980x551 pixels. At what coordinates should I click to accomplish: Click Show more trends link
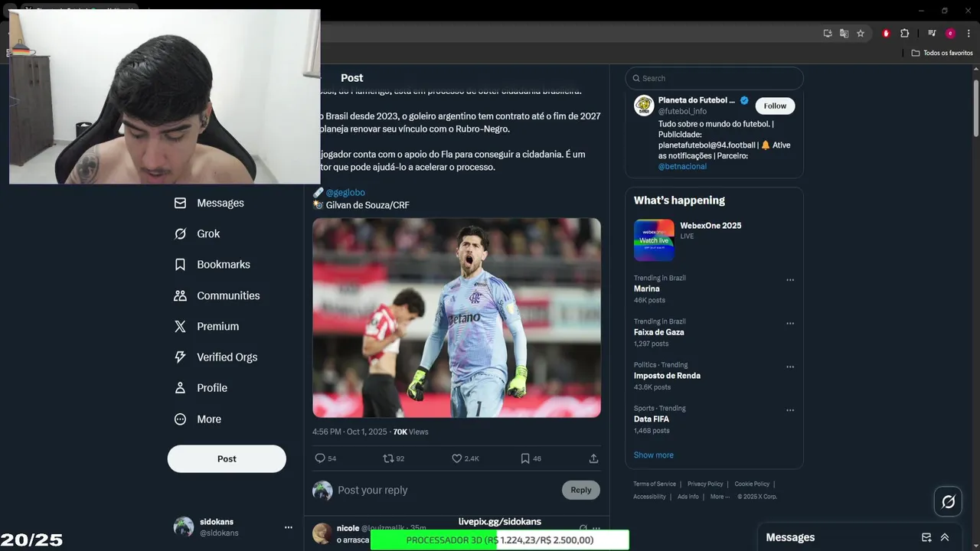pyautogui.click(x=654, y=455)
